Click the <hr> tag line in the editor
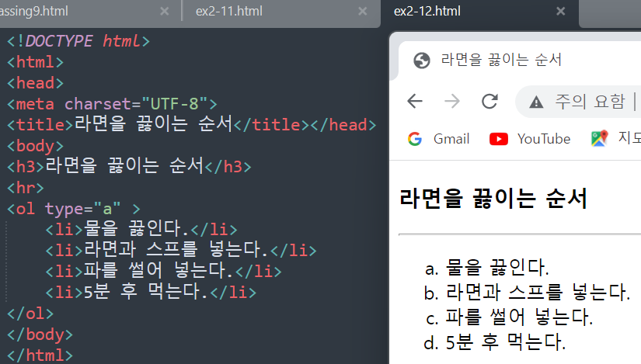Image resolution: width=641 pixels, height=364 pixels. [26, 188]
